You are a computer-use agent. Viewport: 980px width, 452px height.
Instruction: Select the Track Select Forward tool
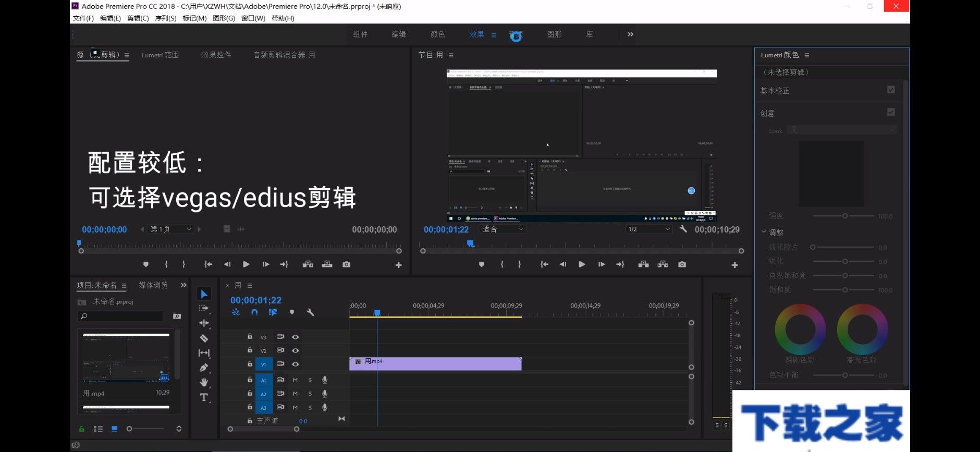pyautogui.click(x=204, y=308)
